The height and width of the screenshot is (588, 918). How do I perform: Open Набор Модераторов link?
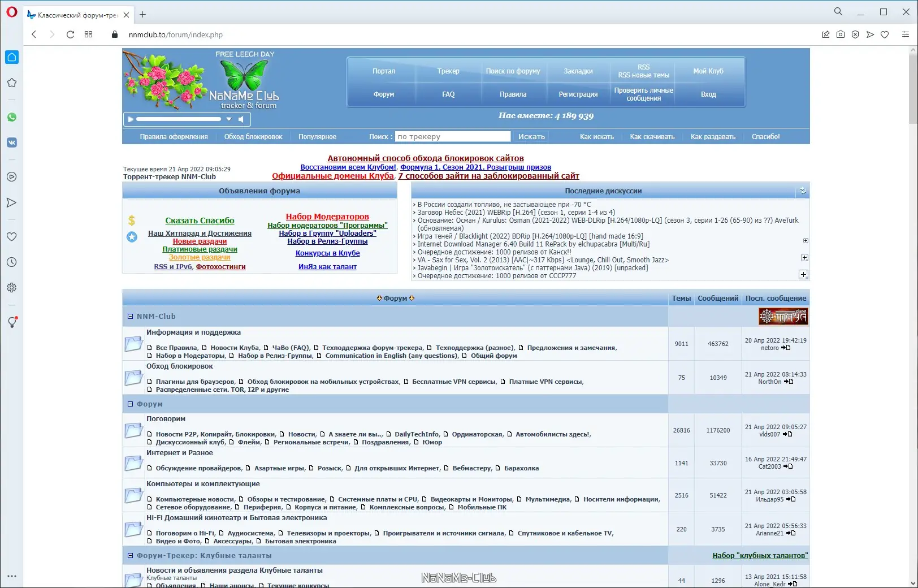(327, 217)
